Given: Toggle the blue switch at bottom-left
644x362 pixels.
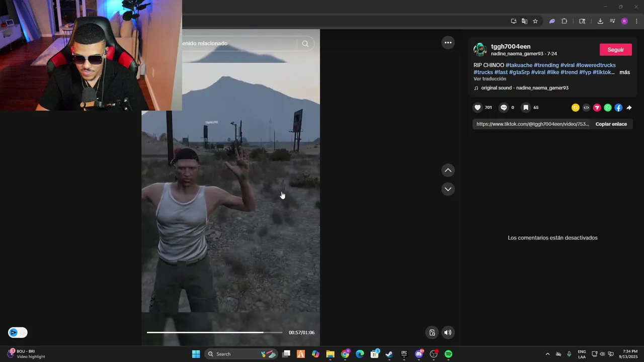Looking at the screenshot, I should point(18,332).
